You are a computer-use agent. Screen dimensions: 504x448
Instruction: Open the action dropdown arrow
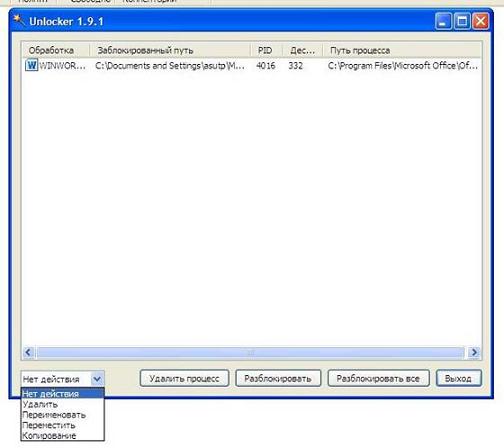[97, 379]
